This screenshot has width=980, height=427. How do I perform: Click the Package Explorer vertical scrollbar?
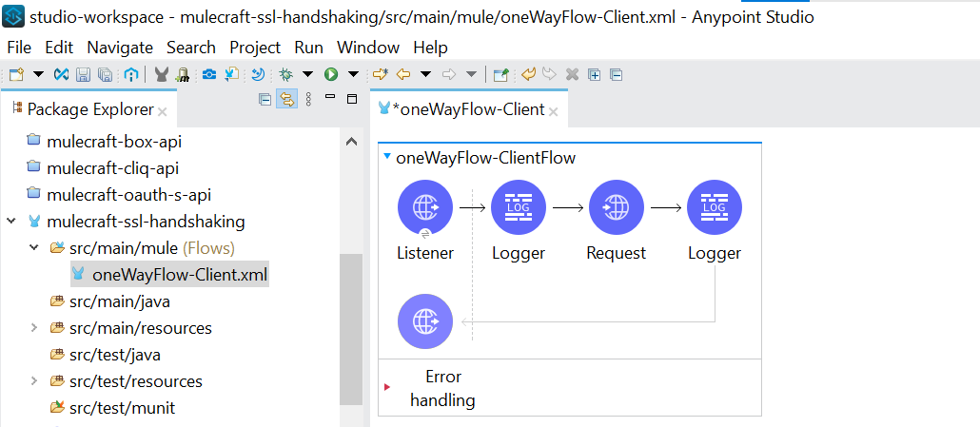(351, 323)
